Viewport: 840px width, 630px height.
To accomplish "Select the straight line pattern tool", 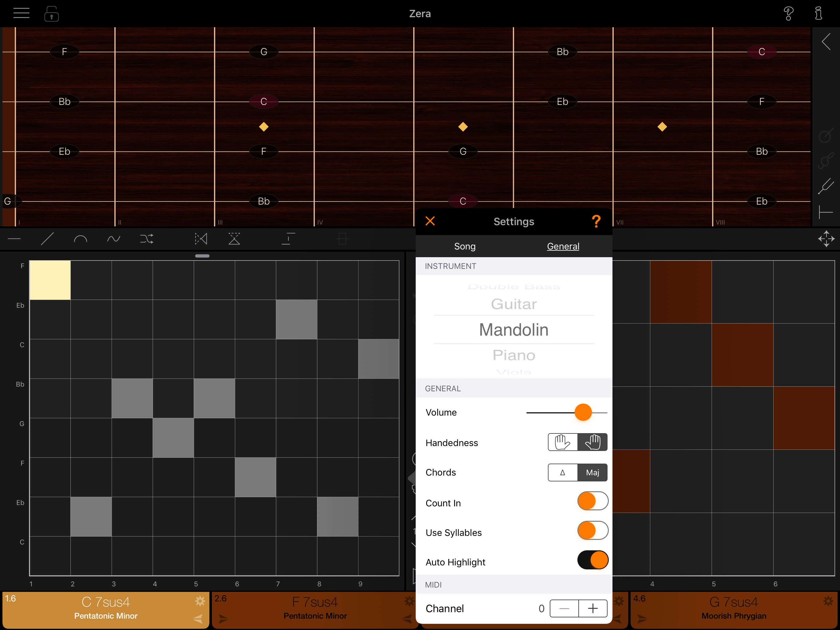I will pos(47,239).
